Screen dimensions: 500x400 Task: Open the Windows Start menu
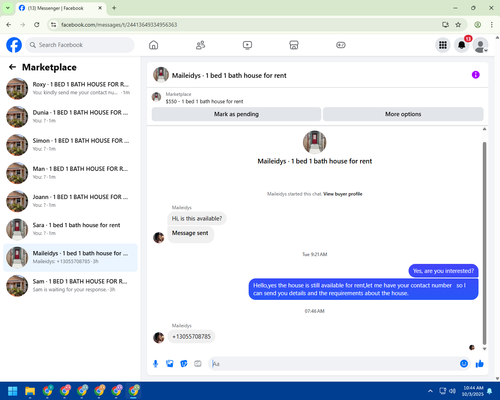click(x=13, y=391)
